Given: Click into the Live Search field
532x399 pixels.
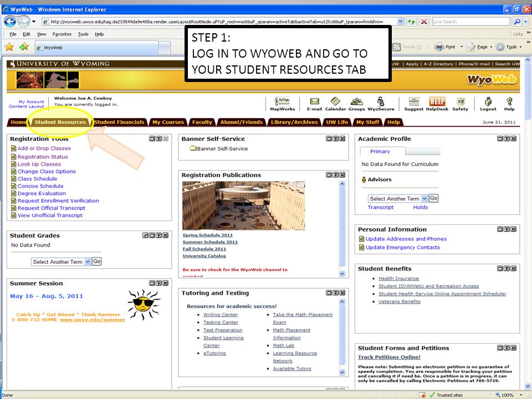Looking at the screenshot, I should click(471, 22).
